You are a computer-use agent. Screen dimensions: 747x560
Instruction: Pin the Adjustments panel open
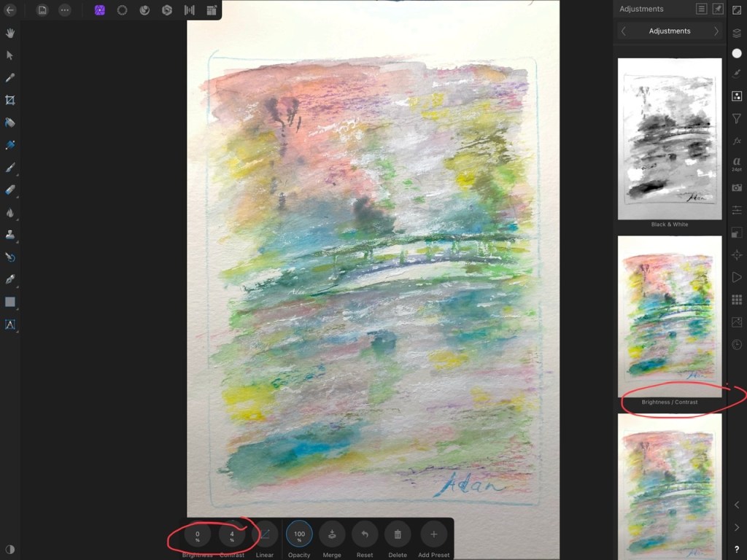(719, 9)
